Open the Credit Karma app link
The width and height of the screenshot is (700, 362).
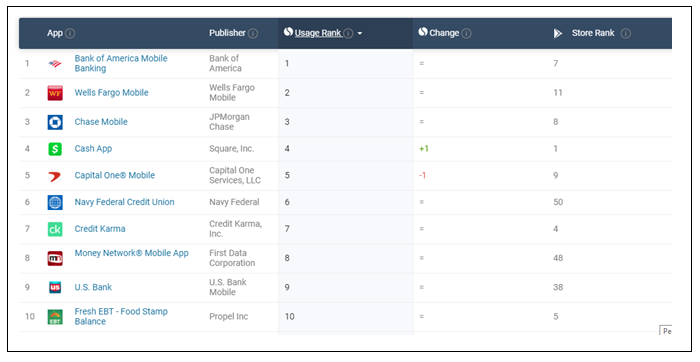[x=100, y=229]
